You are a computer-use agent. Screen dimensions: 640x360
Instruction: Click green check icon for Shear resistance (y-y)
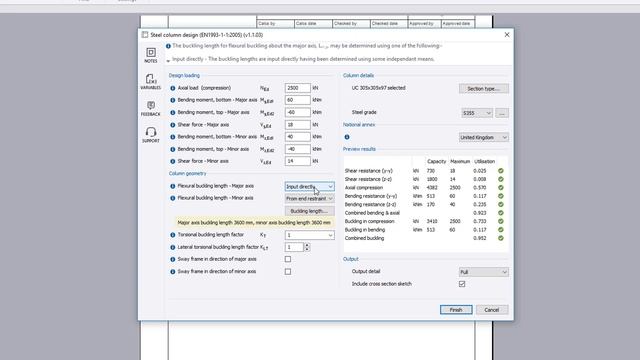(x=501, y=171)
